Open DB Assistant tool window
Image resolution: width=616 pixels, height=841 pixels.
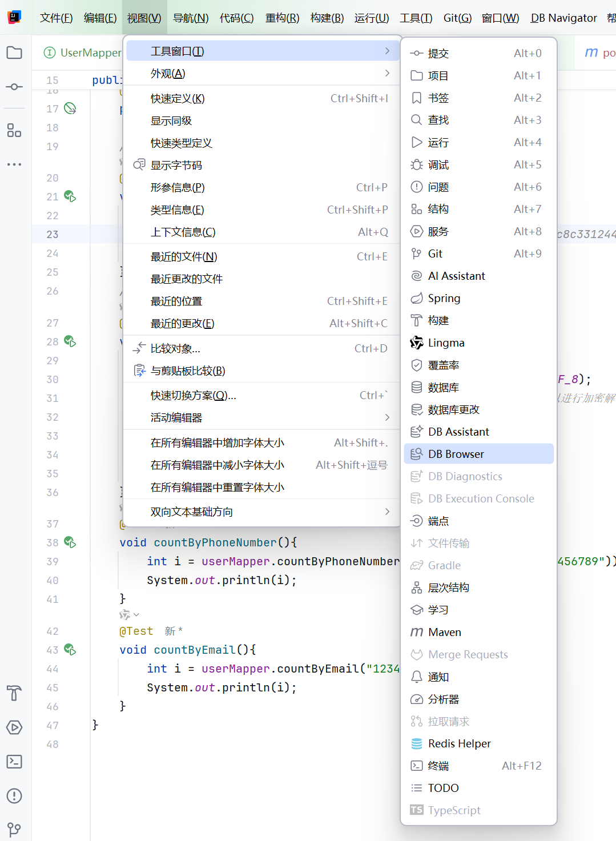(478, 432)
